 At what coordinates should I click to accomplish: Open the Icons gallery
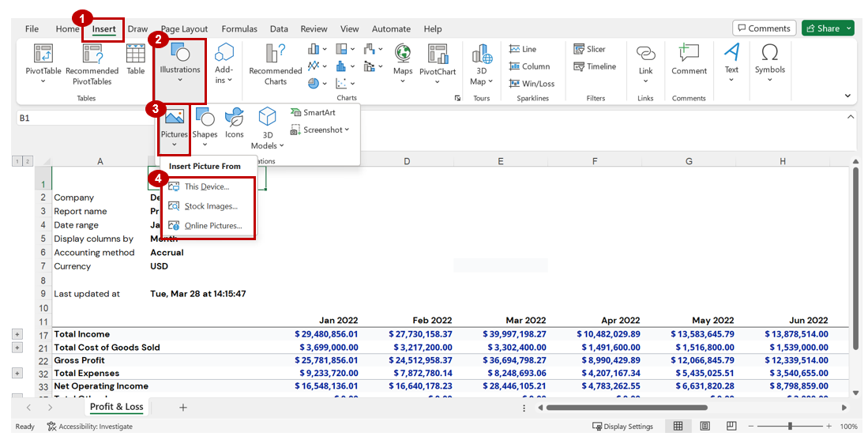(234, 123)
